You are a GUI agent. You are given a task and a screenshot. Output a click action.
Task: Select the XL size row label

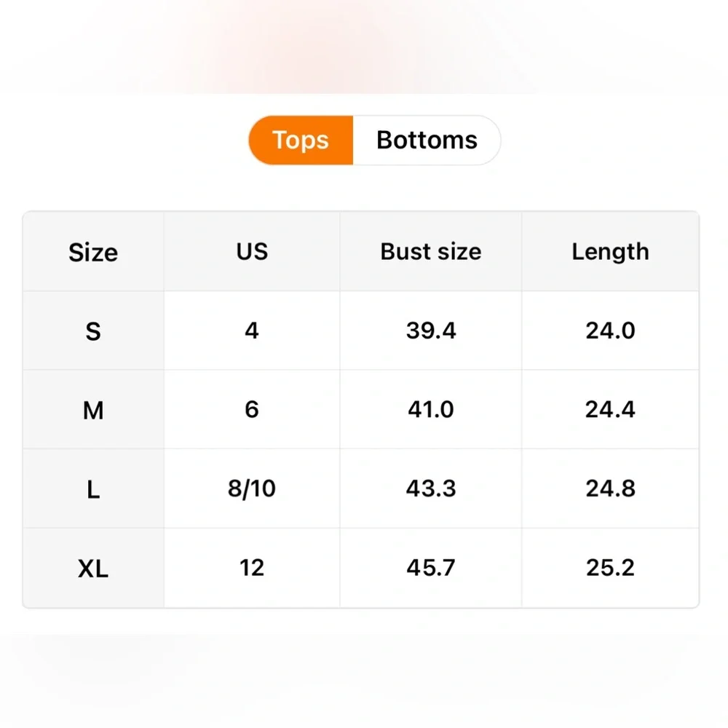coord(93,569)
